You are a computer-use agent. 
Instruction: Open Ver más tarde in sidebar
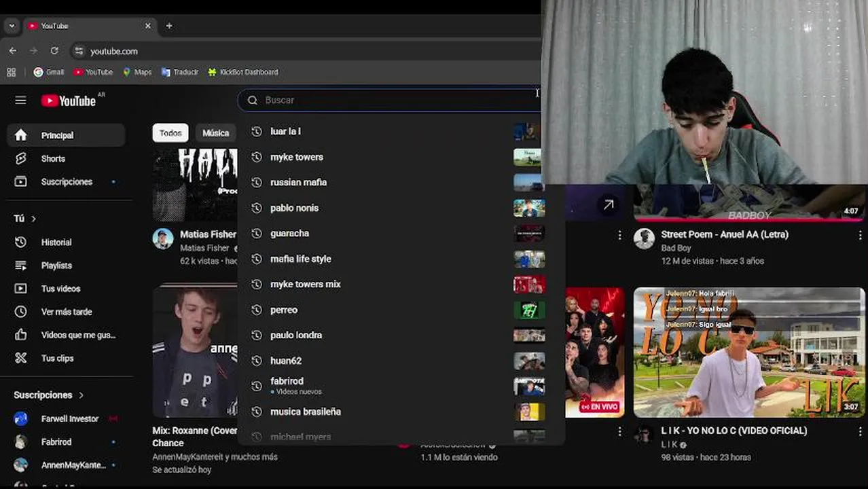[66, 311]
